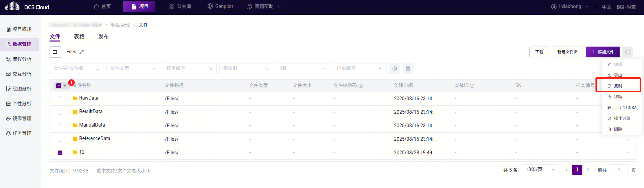Uncheck the checkbox for folder 12

click(x=60, y=153)
